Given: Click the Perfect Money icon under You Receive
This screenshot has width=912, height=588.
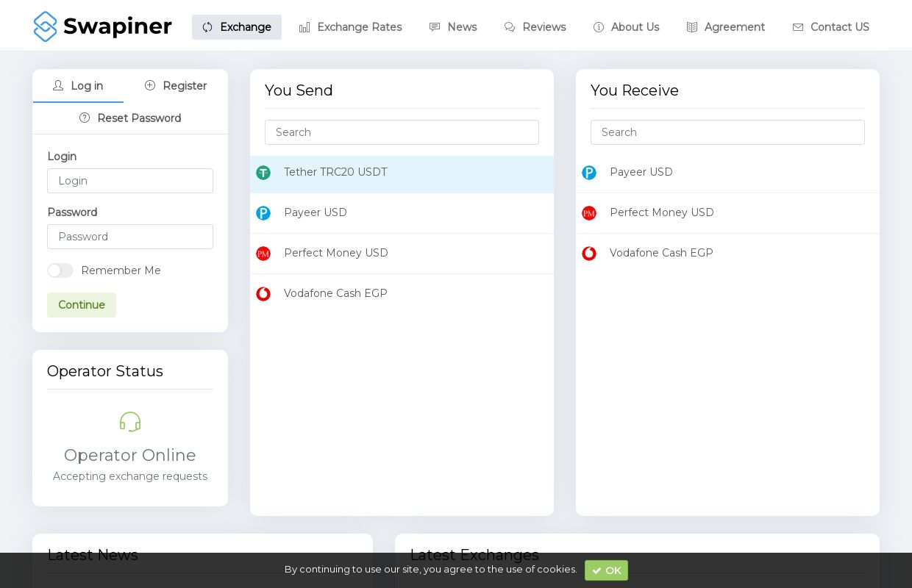Looking at the screenshot, I should click(x=589, y=213).
